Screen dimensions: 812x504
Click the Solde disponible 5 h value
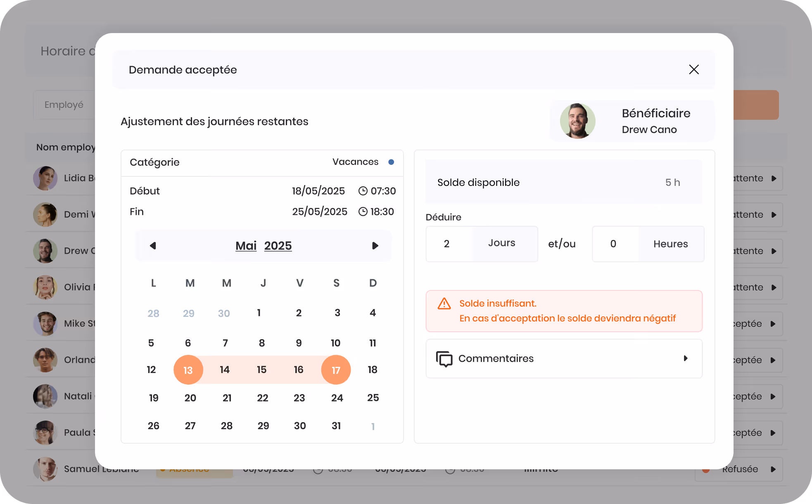pyautogui.click(x=672, y=183)
